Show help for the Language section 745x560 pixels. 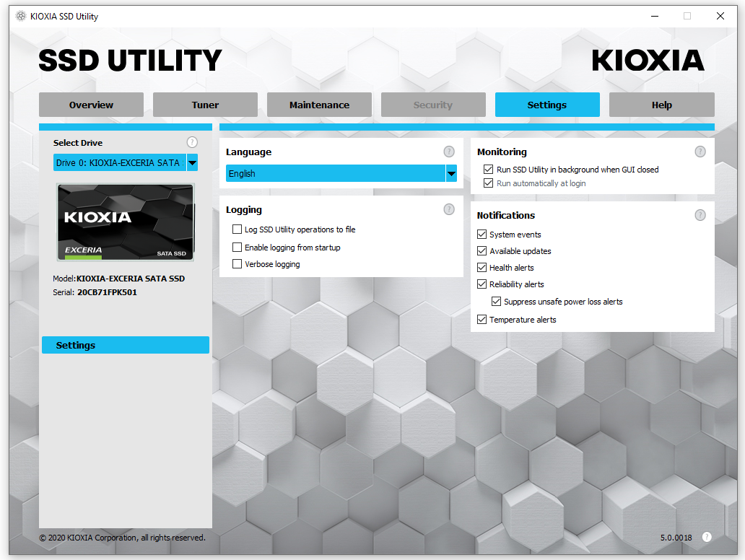coord(449,152)
